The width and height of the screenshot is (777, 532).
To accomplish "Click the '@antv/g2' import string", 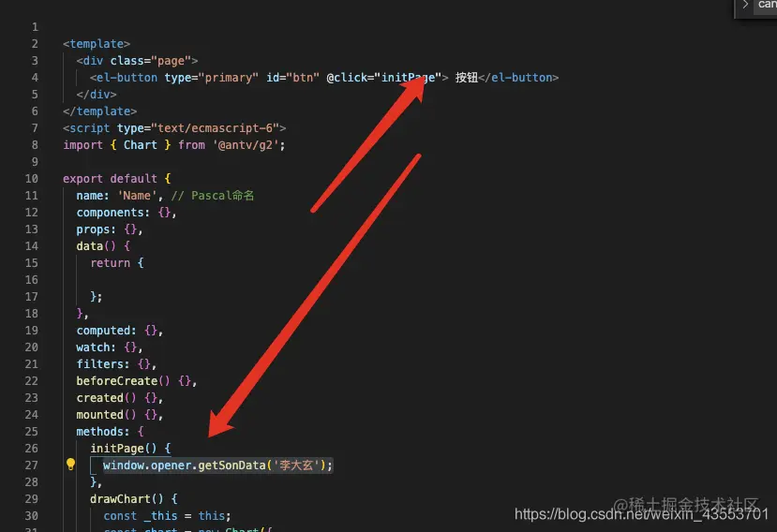I will 246,145.
